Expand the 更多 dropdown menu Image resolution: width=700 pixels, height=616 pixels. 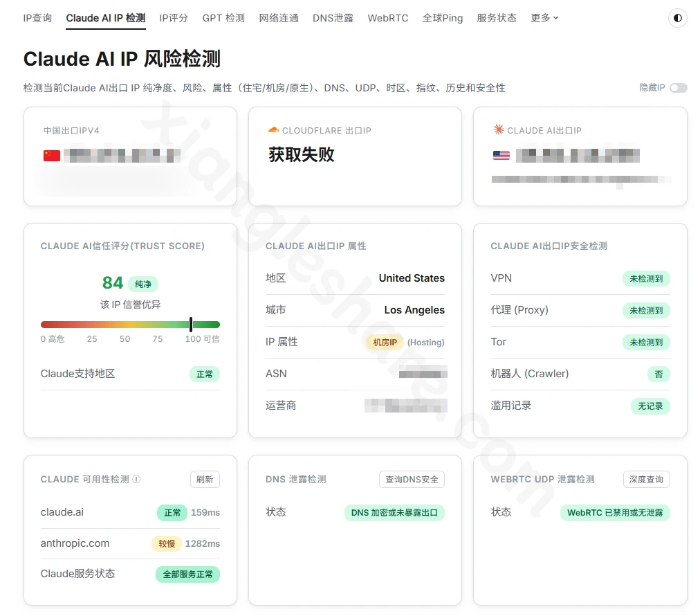(x=544, y=18)
